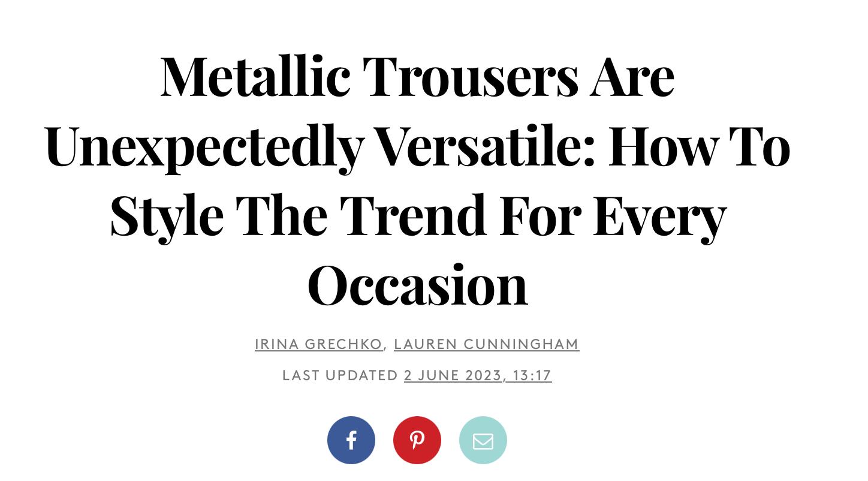Click the Metallic Trousers article headline

click(417, 180)
